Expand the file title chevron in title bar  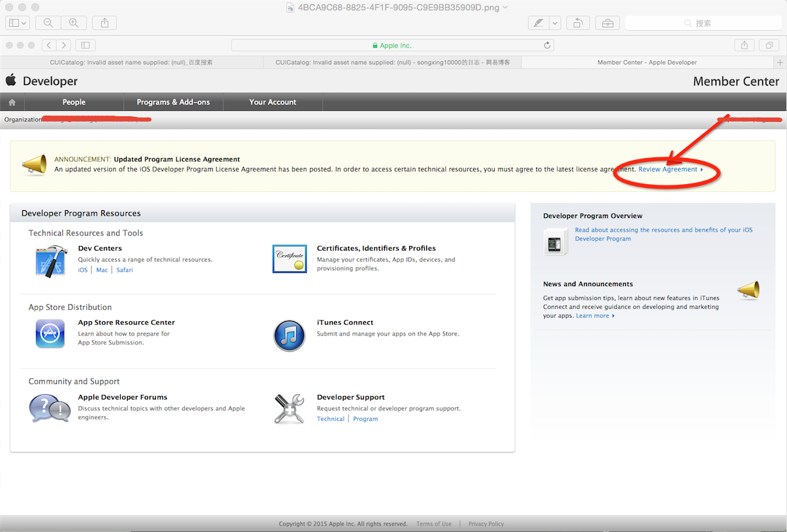click(x=505, y=7)
